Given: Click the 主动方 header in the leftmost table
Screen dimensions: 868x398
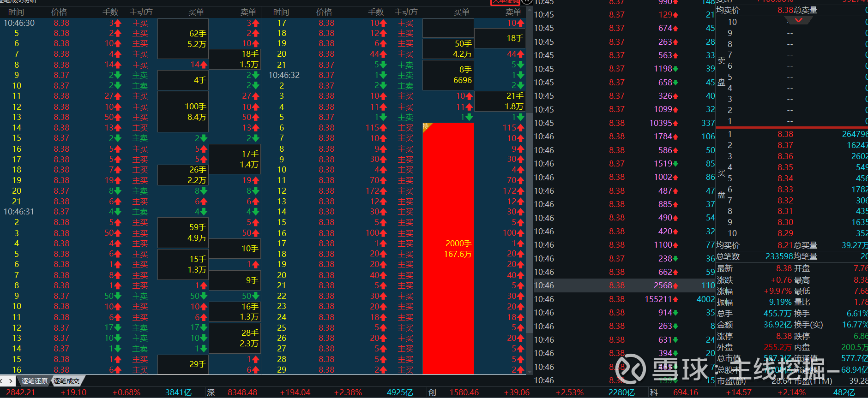Looking at the screenshot, I should coord(141,12).
